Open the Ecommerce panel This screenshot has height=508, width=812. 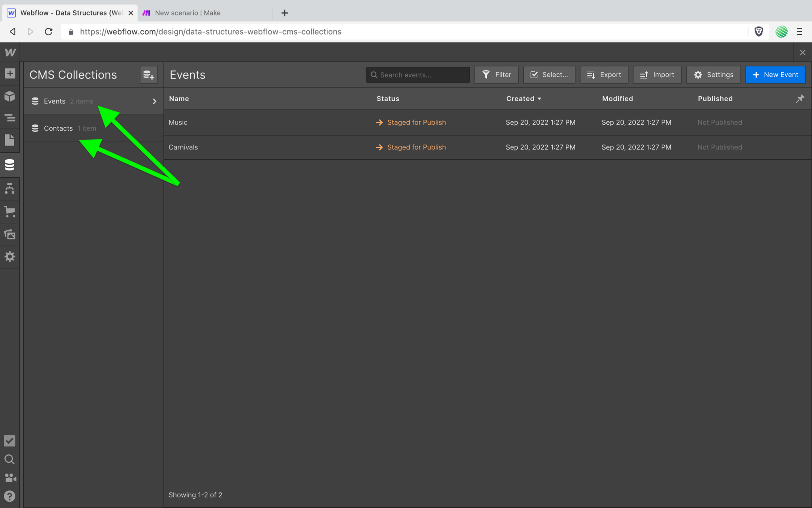[10, 212]
